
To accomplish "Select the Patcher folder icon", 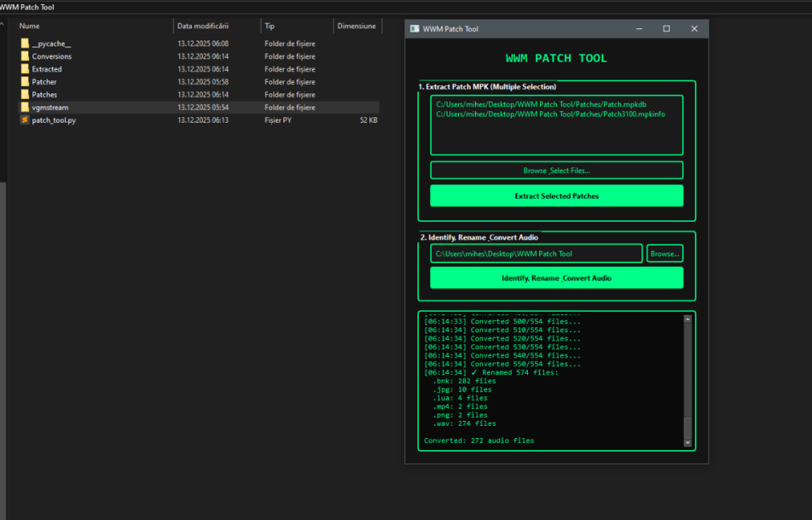I will point(24,82).
